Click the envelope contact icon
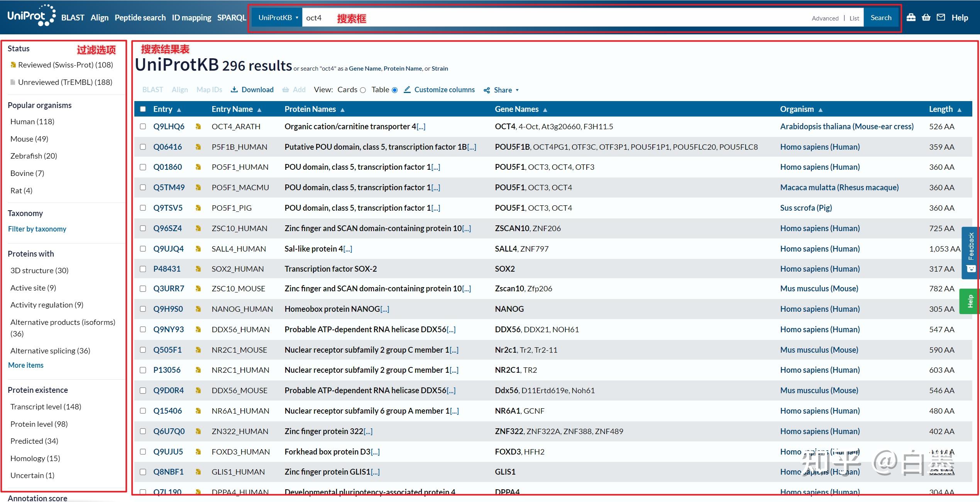Viewport: 980px width, 502px height. click(x=941, y=17)
